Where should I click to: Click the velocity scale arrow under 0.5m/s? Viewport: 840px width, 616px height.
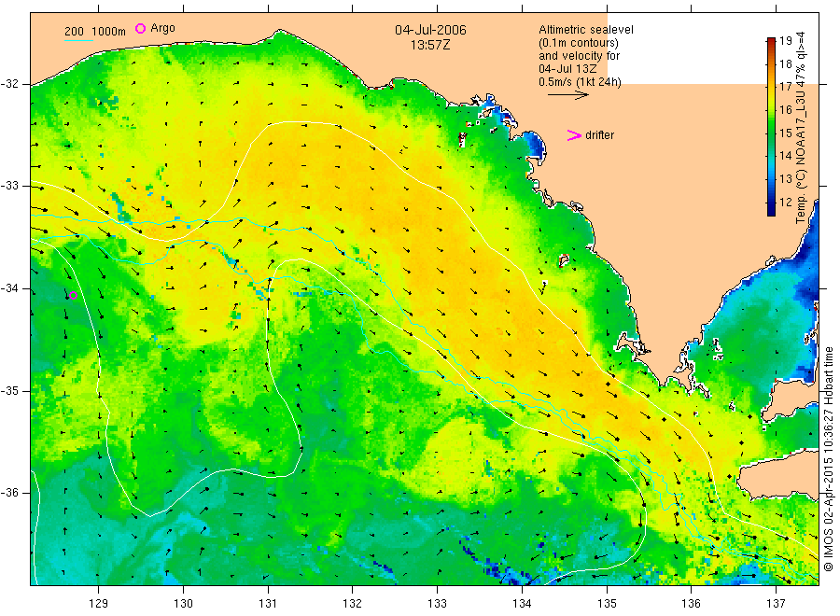click(567, 95)
